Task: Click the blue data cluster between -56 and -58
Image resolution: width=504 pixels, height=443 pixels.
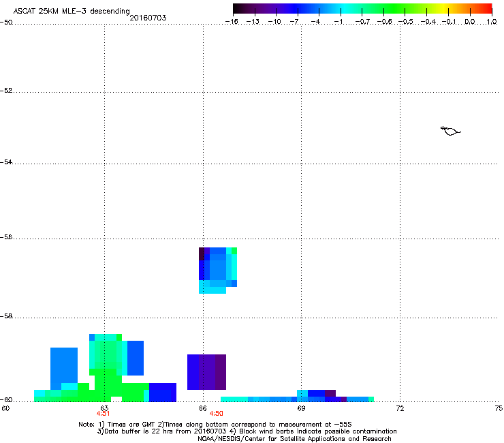Action: [218, 271]
